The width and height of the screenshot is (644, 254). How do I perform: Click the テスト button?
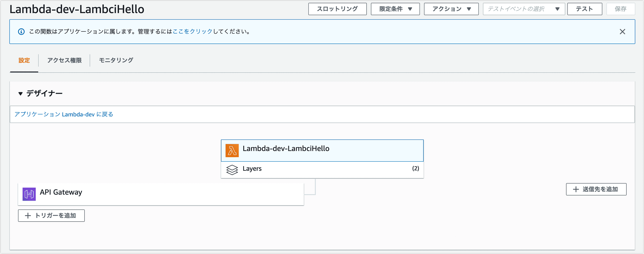584,9
